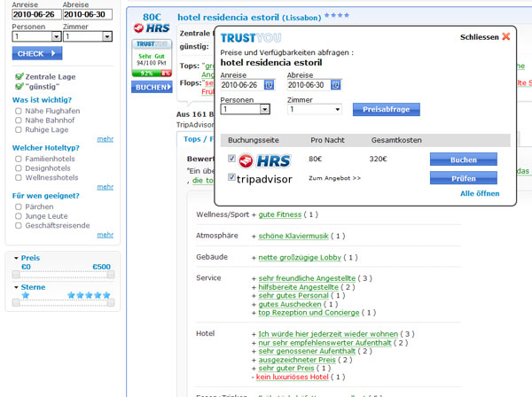Enable the Familienhotels filter
Image resolution: width=532 pixels, height=397 pixels.
tap(19, 159)
